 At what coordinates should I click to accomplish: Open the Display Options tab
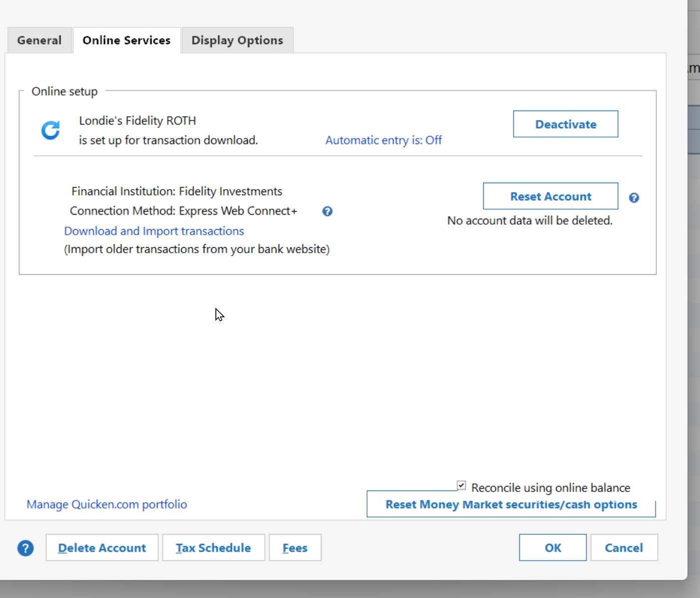237,40
